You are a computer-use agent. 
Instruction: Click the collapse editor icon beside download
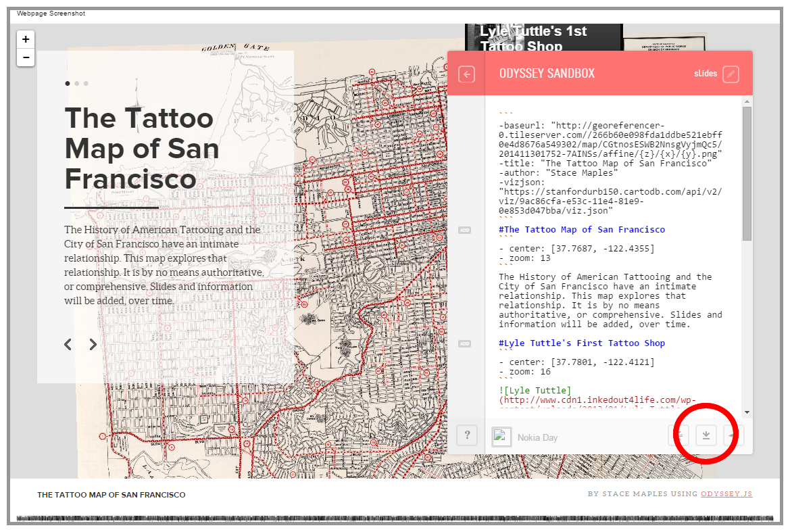tap(678, 435)
